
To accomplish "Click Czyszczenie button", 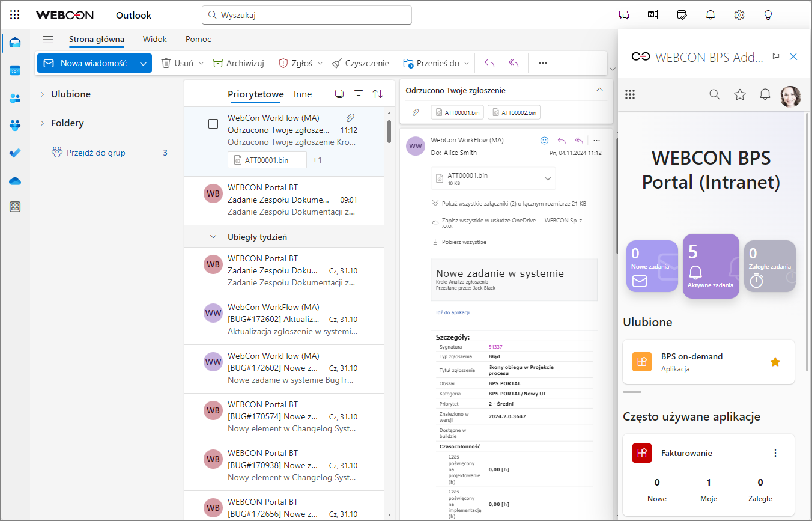I will click(360, 63).
